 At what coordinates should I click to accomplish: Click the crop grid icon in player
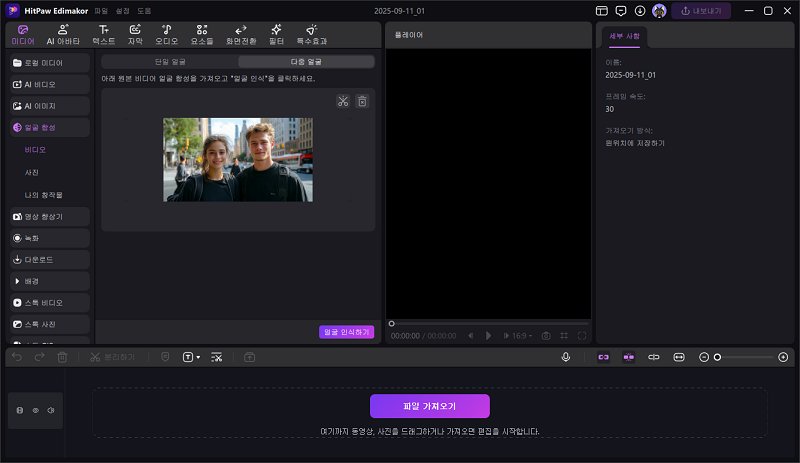564,335
